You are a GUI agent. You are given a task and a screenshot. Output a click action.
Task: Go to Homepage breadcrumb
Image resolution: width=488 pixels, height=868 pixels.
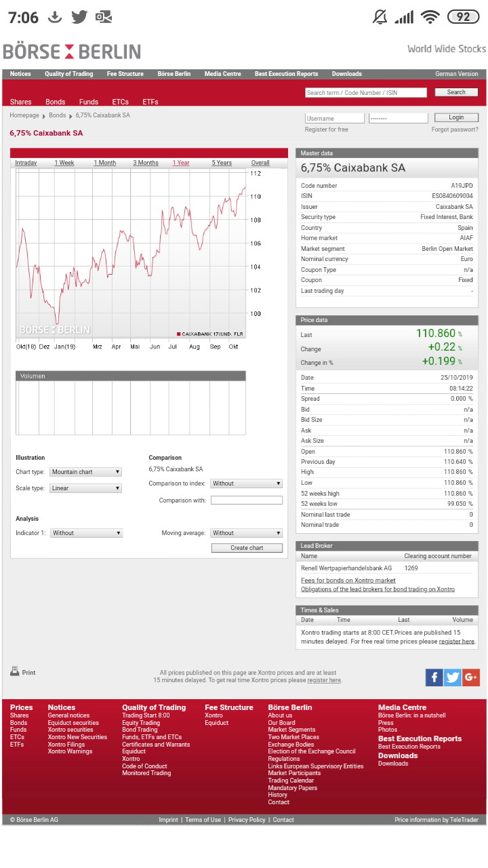click(x=24, y=115)
